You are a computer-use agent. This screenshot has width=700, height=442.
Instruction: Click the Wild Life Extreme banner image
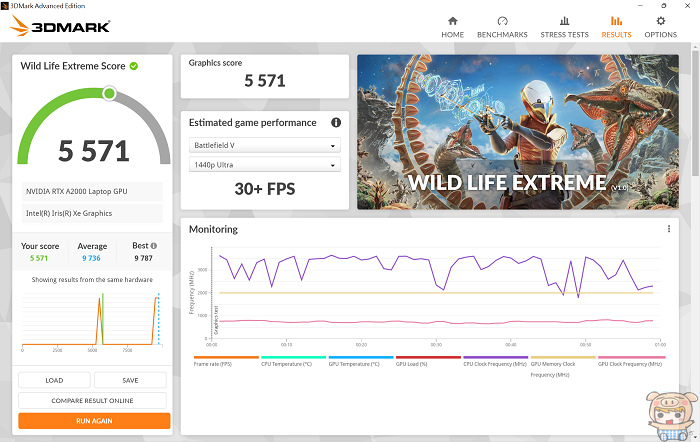tap(521, 131)
